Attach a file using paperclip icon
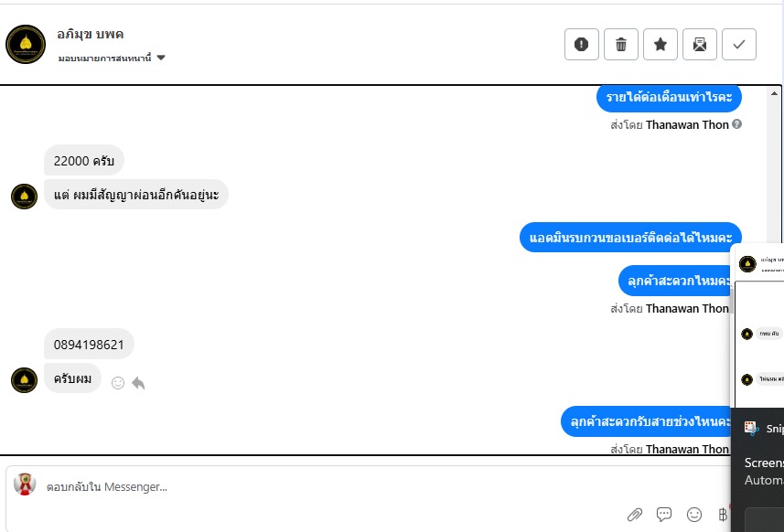This screenshot has height=532, width=784. 635,515
